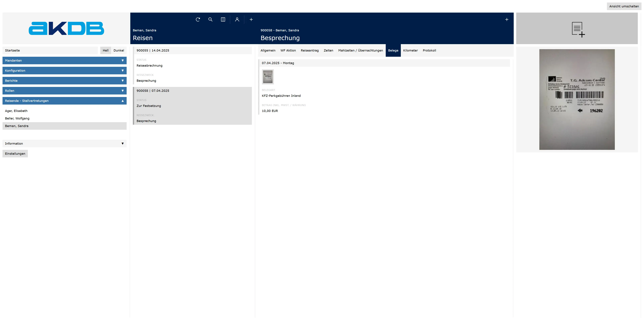Expand the Mandanten section
This screenshot has height=320, width=644.
coord(65,61)
